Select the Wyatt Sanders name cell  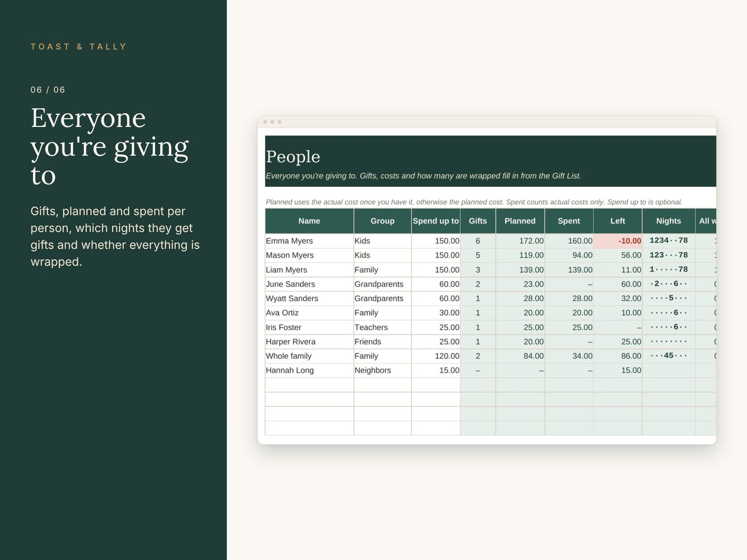pyautogui.click(x=309, y=299)
